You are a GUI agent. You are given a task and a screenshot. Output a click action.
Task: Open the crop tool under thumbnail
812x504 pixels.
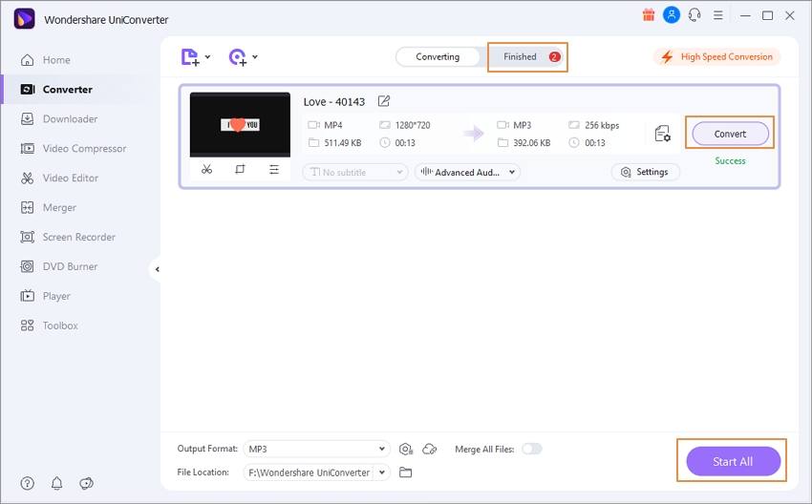click(x=240, y=169)
